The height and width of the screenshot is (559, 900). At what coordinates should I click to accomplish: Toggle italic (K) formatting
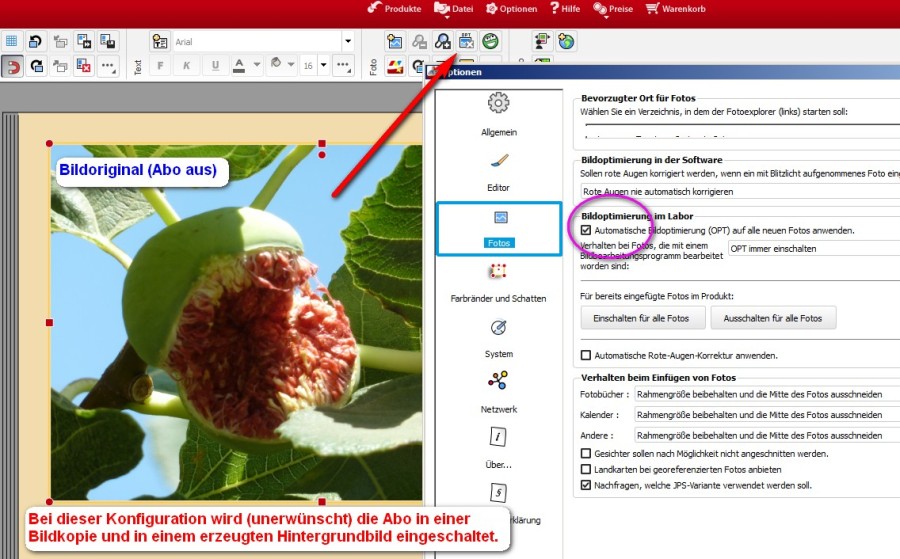[x=187, y=65]
